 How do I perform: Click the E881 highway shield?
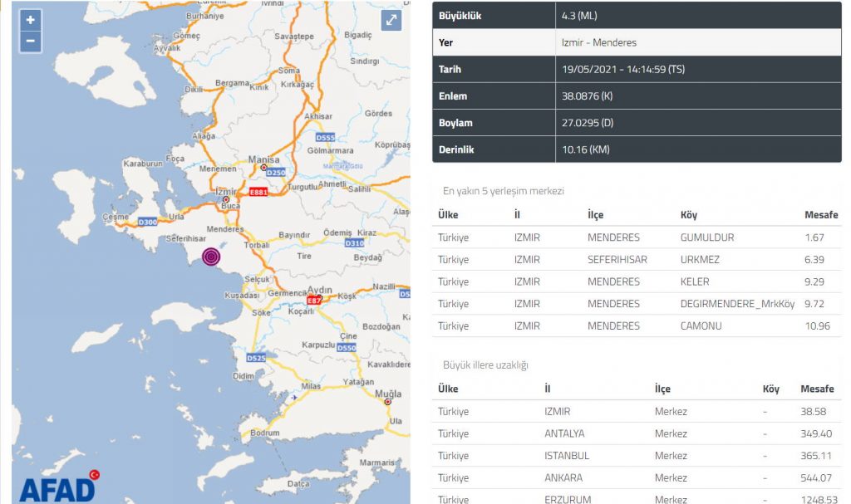click(258, 192)
